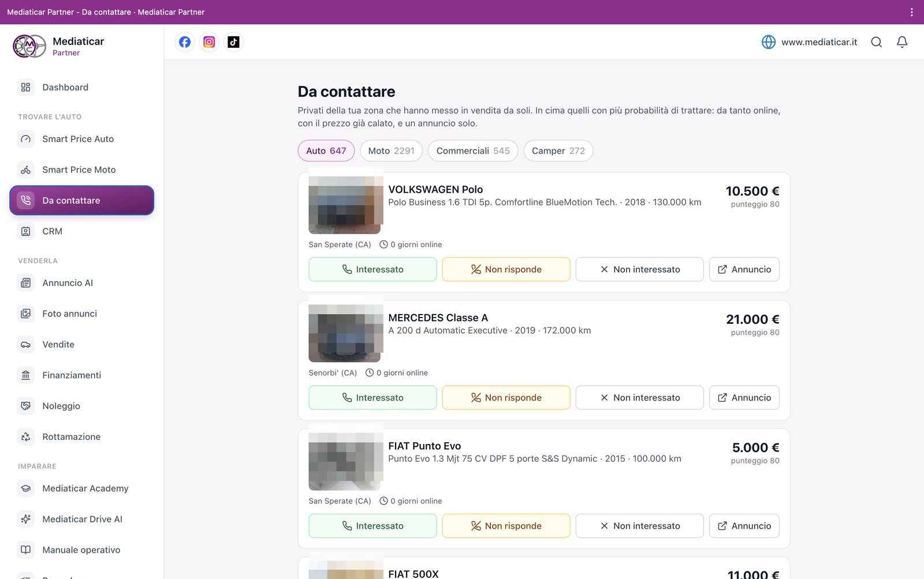Viewport: 924px width, 579px height.
Task: Click the CRM contact icon
Action: 25,231
